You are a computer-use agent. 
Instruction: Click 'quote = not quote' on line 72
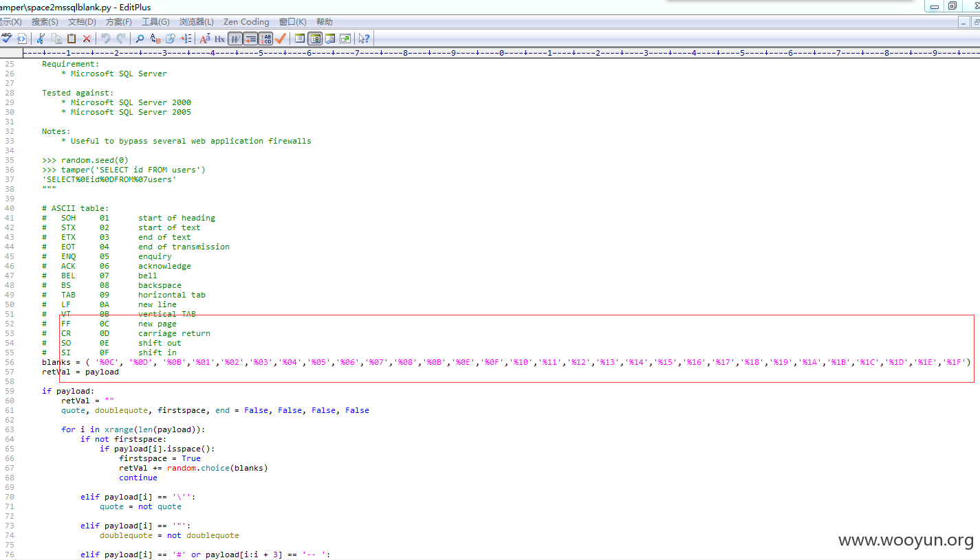[x=141, y=506]
